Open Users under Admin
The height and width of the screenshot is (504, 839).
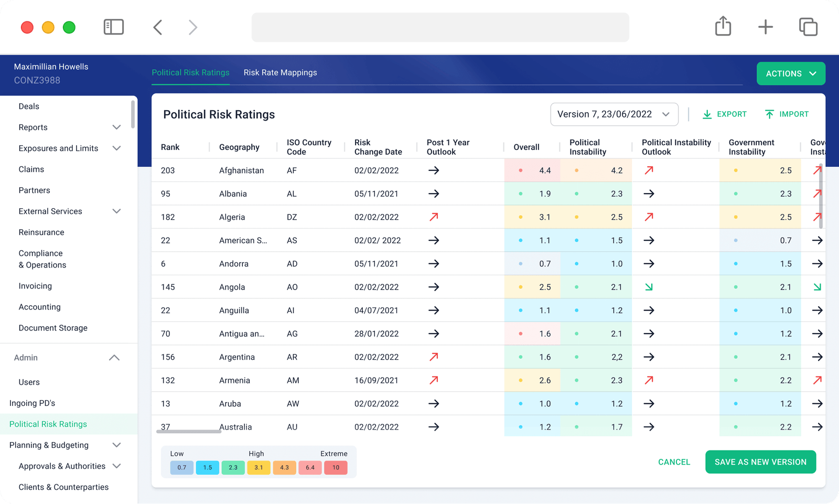coord(29,382)
